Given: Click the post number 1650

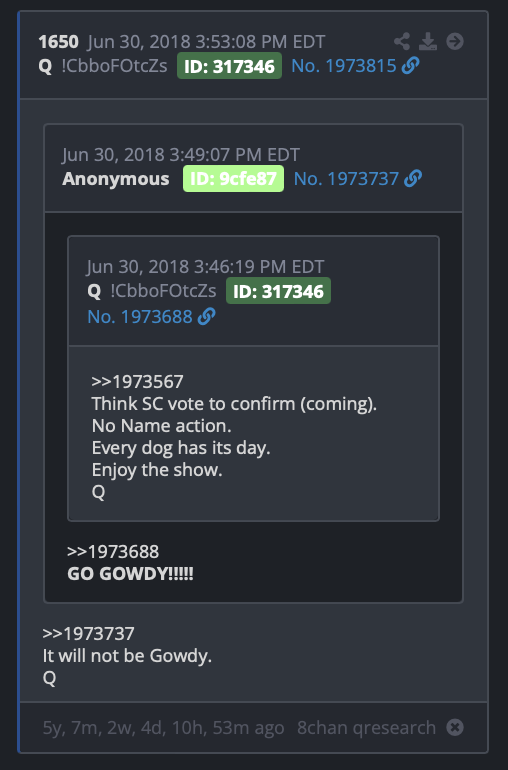Looking at the screenshot, I should 58,42.
